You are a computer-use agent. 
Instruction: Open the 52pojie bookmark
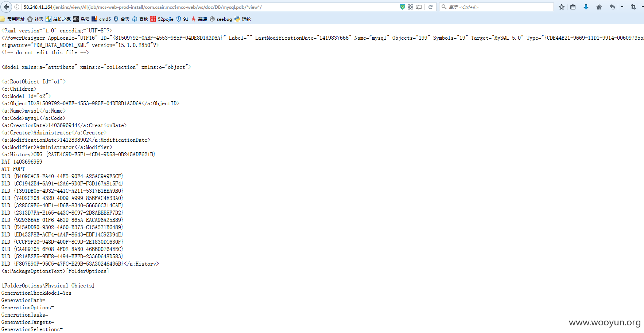point(162,19)
